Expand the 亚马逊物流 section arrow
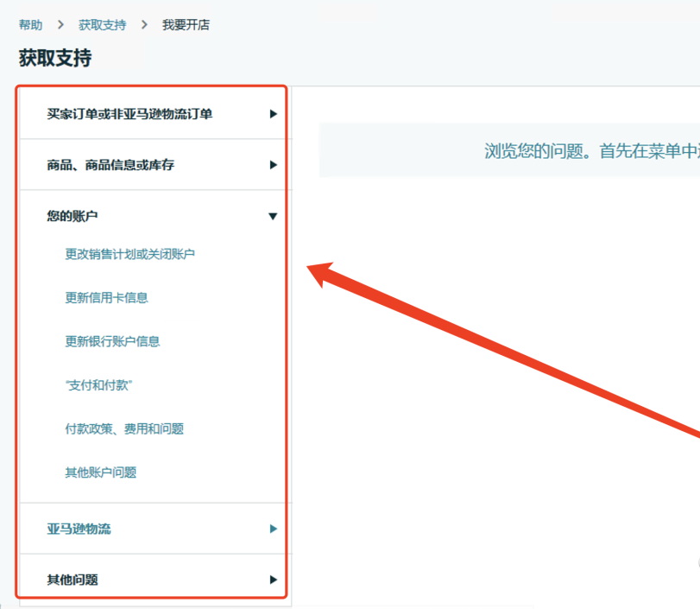This screenshot has width=700, height=609. tap(274, 529)
